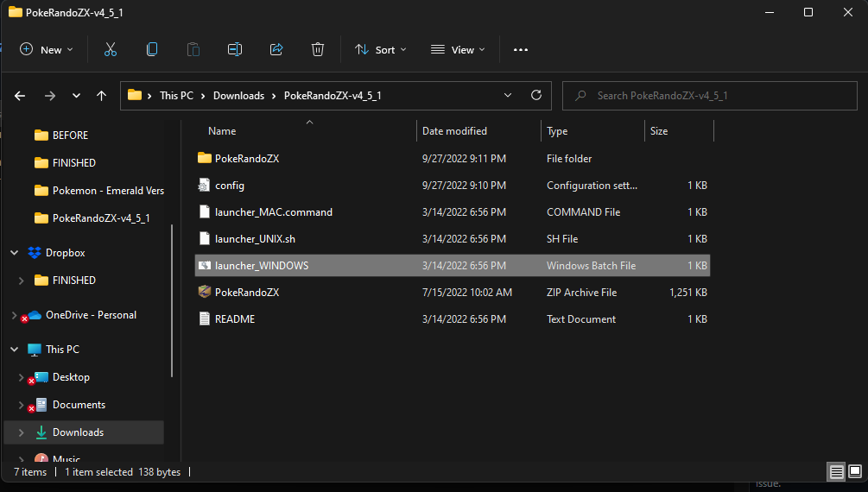
Task: Select Desktop in navigation pane
Action: click(x=71, y=377)
